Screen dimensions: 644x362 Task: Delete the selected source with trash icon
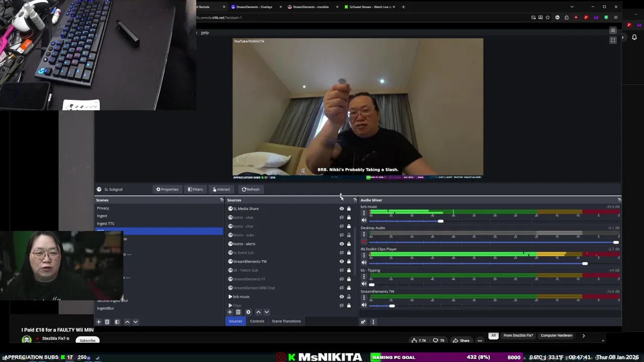pyautogui.click(x=238, y=312)
